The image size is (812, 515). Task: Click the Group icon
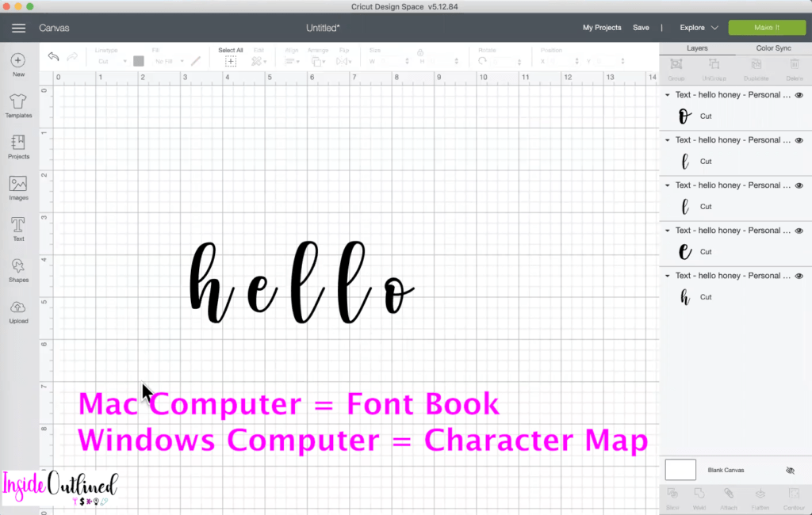point(676,64)
